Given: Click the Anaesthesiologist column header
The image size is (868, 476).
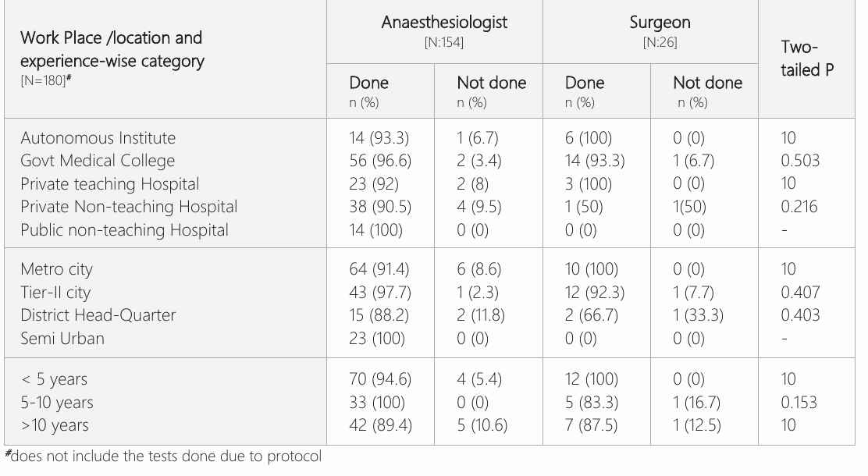Looking at the screenshot, I should 444,23.
